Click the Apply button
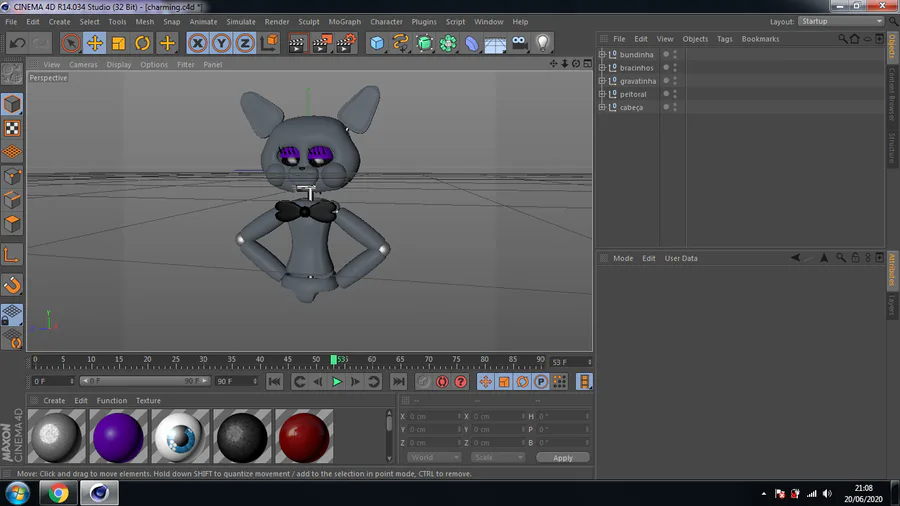The height and width of the screenshot is (506, 900). coord(562,458)
